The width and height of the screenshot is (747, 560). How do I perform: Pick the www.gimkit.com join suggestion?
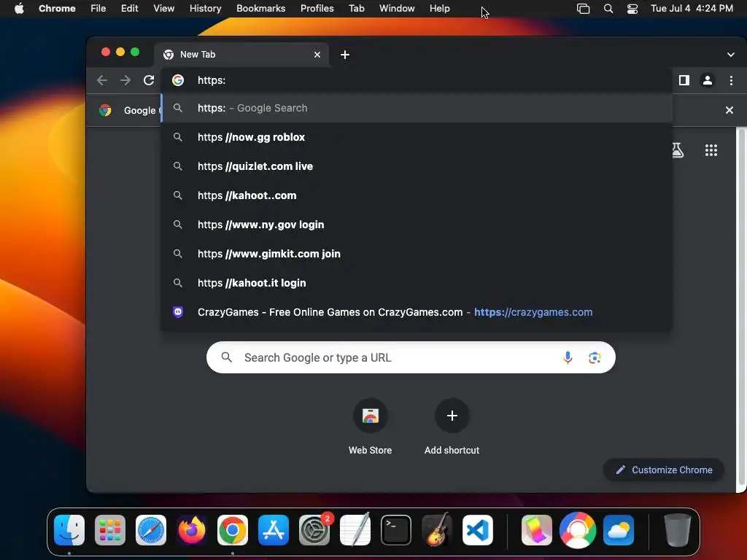tap(417, 254)
